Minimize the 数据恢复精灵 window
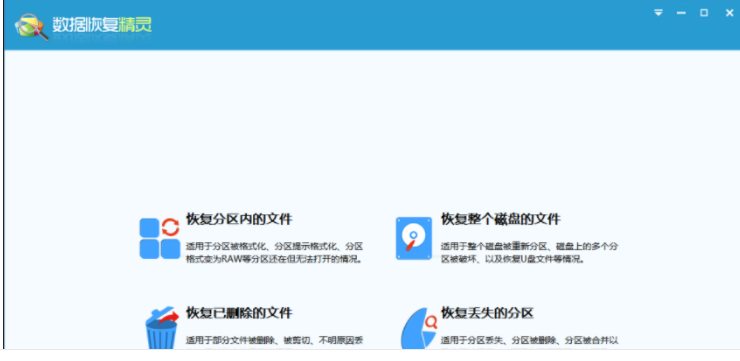The width and height of the screenshot is (740, 361). tap(681, 13)
